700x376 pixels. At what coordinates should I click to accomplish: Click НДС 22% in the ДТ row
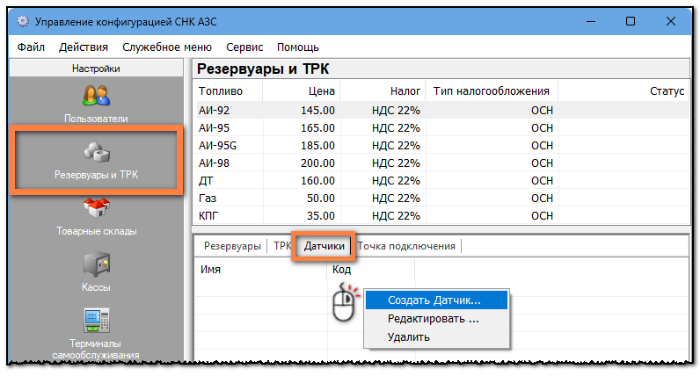point(396,180)
